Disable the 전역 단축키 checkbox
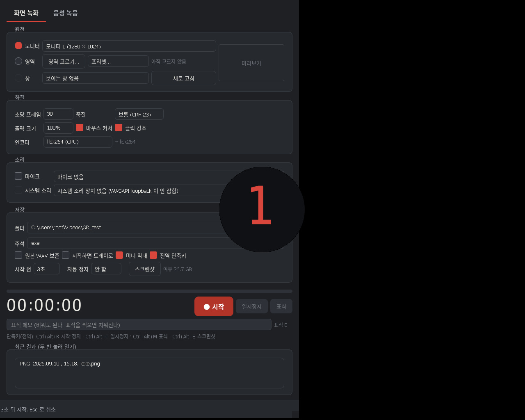525x420 pixels. tap(153, 255)
